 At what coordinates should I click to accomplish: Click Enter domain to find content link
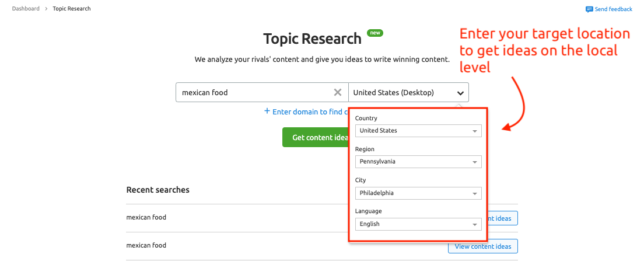307,112
